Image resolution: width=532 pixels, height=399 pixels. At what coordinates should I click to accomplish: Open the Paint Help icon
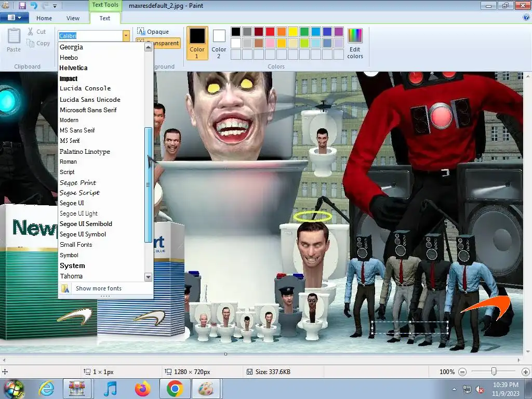coord(526,18)
